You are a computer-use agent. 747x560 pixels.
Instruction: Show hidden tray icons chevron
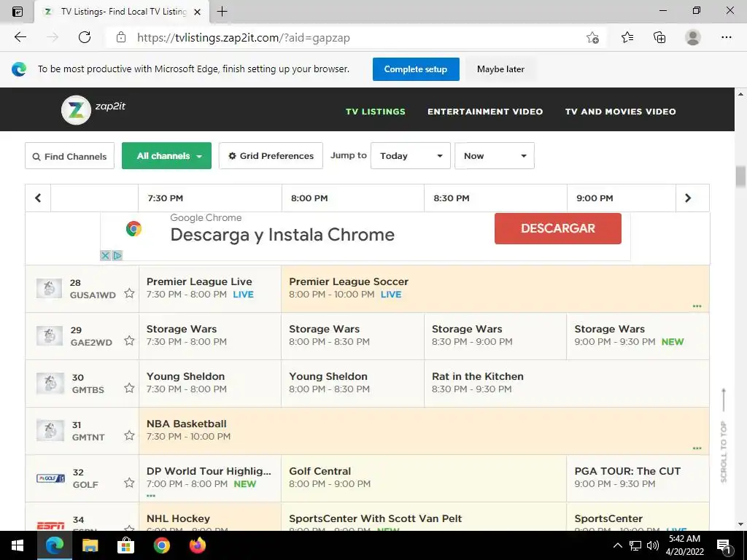tap(617, 545)
